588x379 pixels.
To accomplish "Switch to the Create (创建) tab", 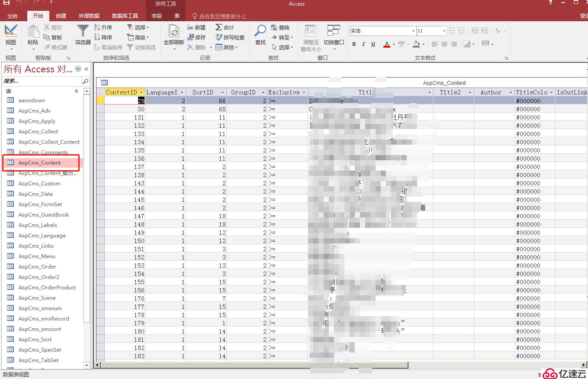I will tap(61, 16).
